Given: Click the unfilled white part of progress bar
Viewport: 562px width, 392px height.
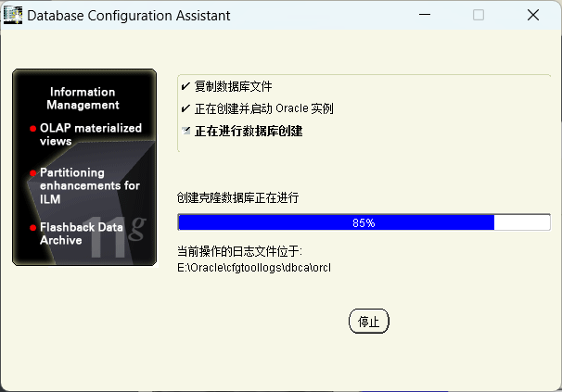Looking at the screenshot, I should pos(522,222).
